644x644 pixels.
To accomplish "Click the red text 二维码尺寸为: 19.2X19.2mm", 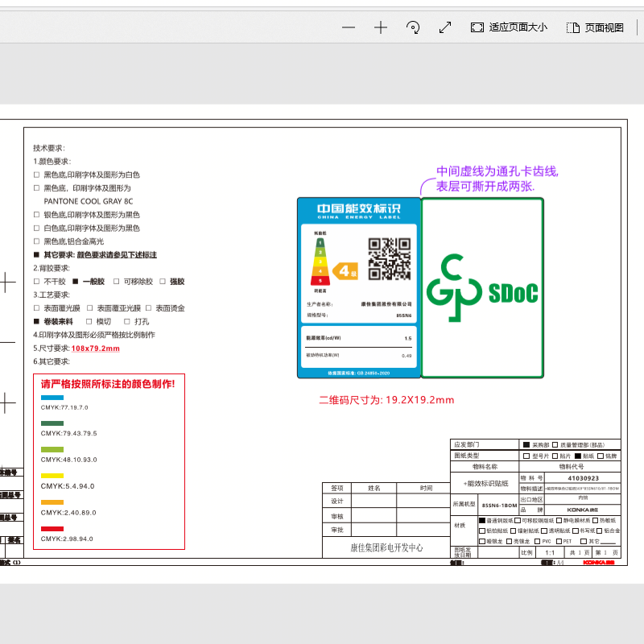I will pos(386,400).
